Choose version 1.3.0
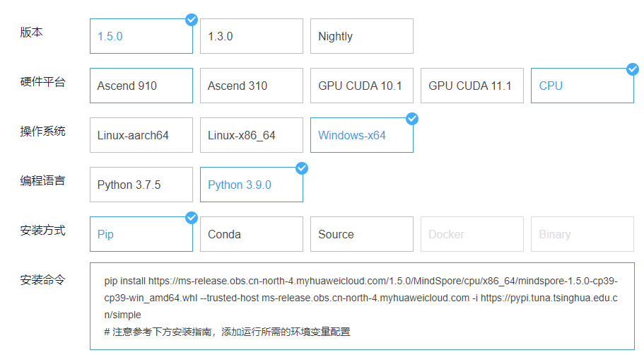This screenshot has height=355, width=644. [x=251, y=36]
